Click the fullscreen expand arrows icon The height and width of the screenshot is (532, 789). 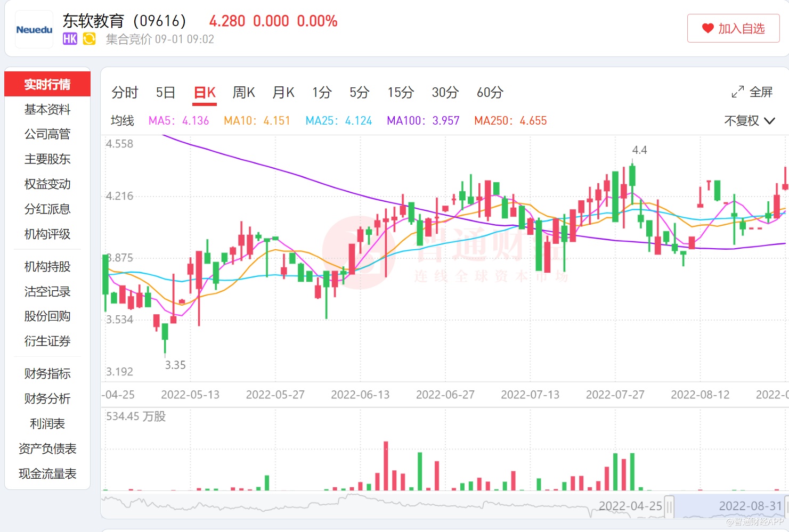[x=737, y=92]
